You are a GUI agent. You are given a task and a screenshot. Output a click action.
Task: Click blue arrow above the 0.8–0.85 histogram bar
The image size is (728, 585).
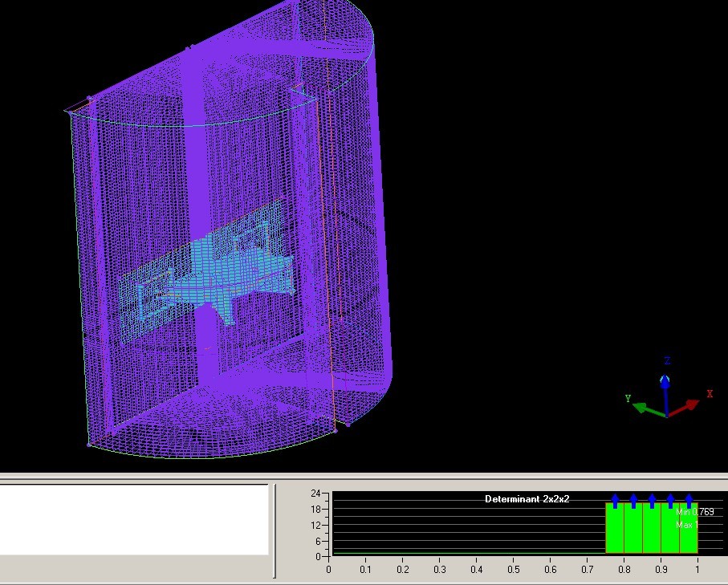point(633,501)
